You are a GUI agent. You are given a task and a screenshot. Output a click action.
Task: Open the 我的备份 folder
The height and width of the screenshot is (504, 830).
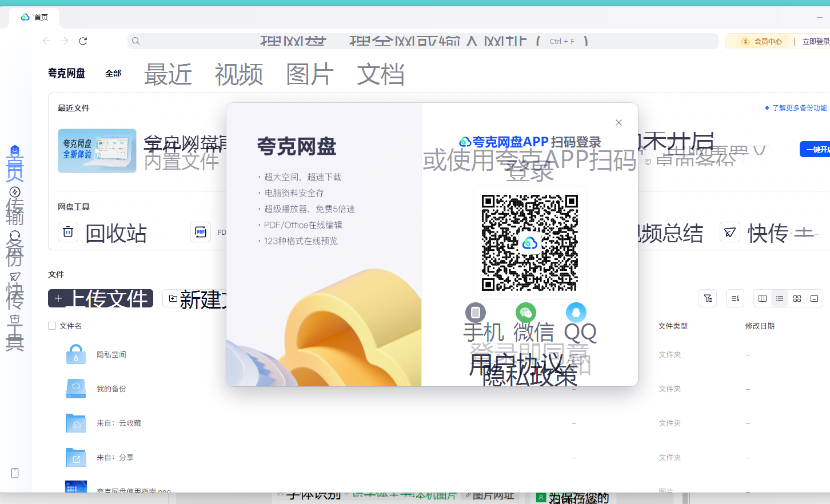(111, 389)
